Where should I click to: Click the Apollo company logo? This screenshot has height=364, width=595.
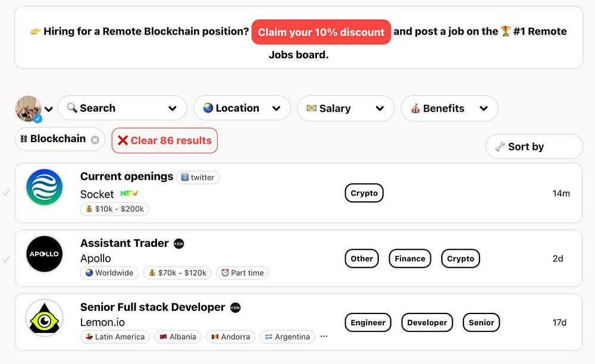click(x=44, y=254)
